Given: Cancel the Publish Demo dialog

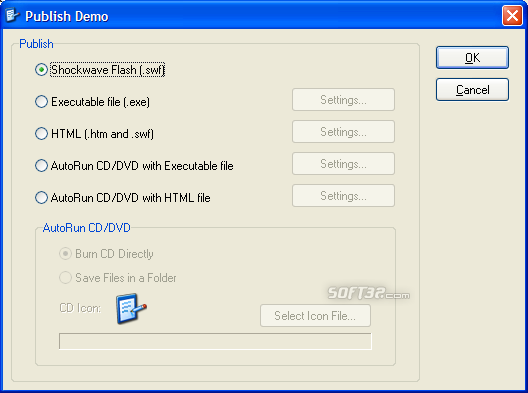Looking at the screenshot, I should click(x=472, y=90).
